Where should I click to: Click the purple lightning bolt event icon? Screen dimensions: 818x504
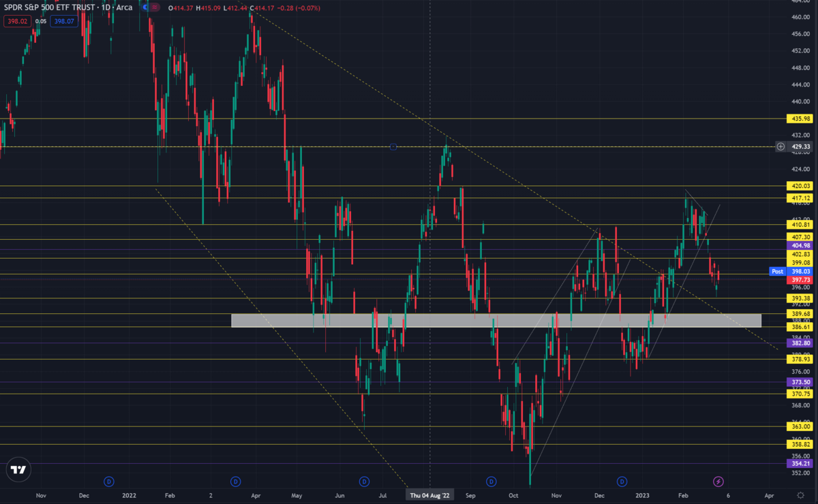(x=718, y=482)
